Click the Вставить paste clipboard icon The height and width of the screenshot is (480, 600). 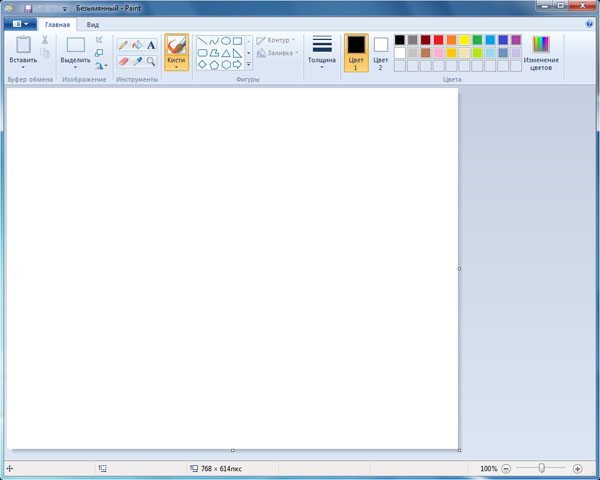(23, 44)
